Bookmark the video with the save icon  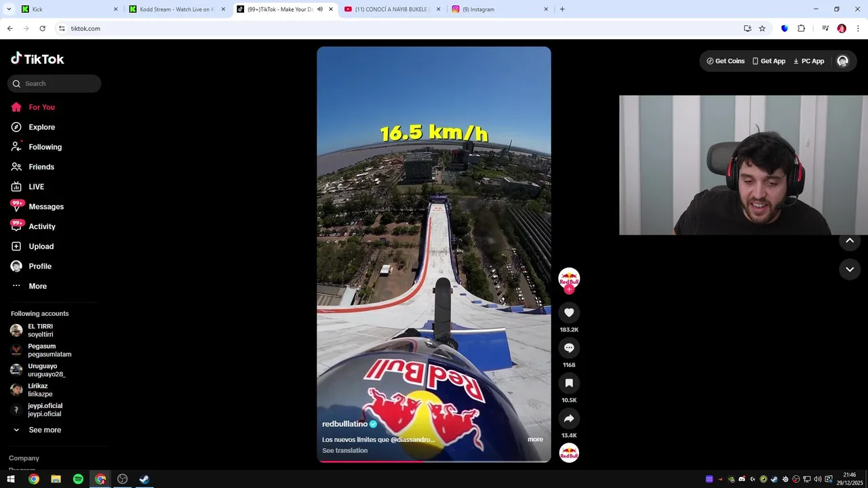(569, 383)
